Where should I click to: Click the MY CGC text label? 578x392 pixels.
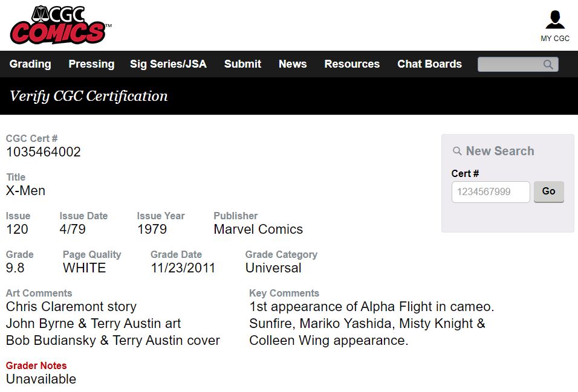[554, 39]
